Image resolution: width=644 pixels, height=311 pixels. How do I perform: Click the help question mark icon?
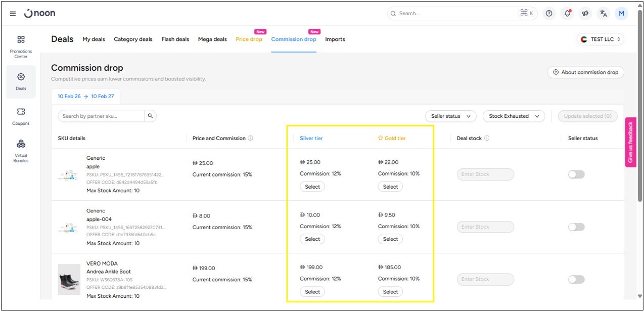point(549,14)
